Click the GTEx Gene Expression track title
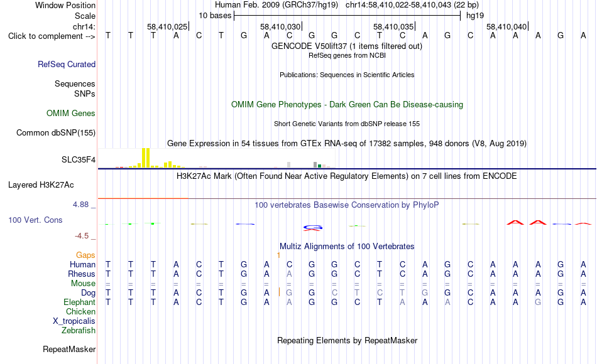This screenshot has width=597, height=364. (x=347, y=144)
